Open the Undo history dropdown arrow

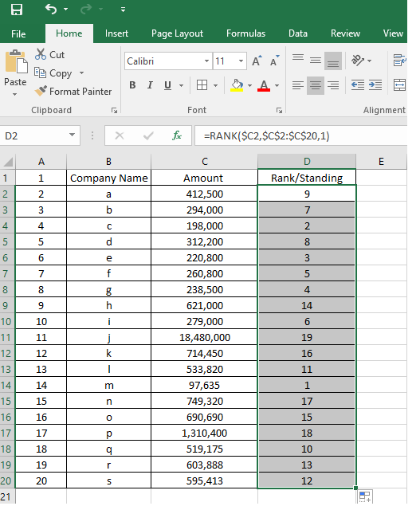(66, 10)
